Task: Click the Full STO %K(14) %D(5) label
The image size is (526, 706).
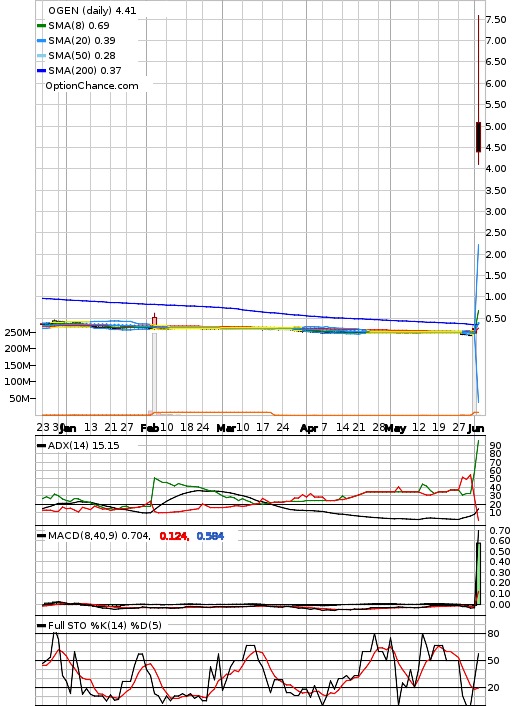Action: [x=104, y=625]
